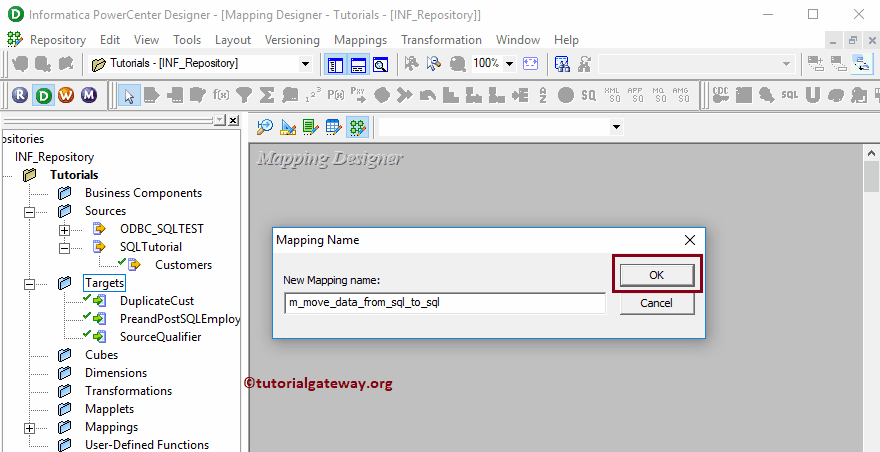Confirm mapping name with OK button
The width and height of the screenshot is (880, 452).
coord(657,275)
